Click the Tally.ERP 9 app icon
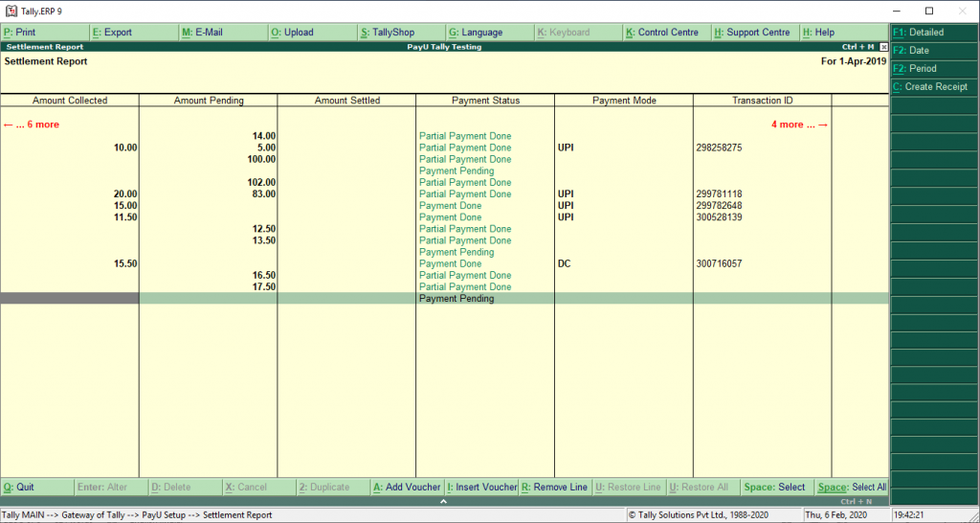The image size is (980, 523). (x=11, y=11)
